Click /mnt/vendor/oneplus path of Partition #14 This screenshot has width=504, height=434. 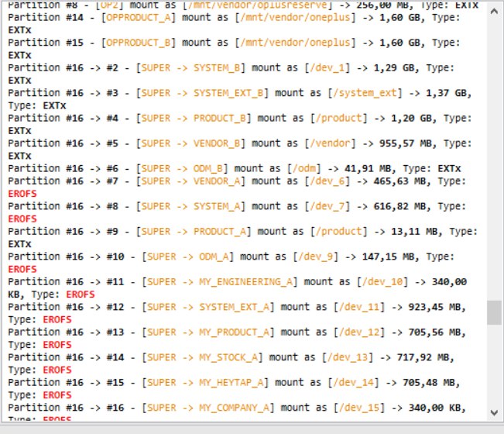pos(296,17)
